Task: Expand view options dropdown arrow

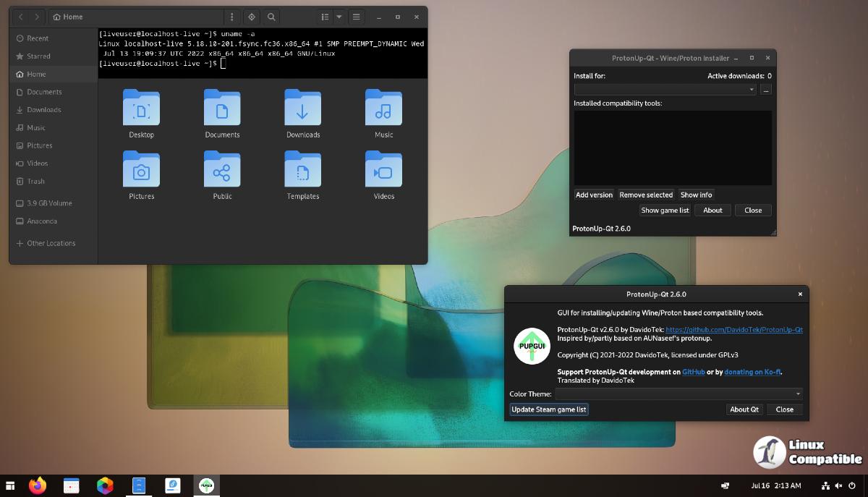Action: coord(339,17)
